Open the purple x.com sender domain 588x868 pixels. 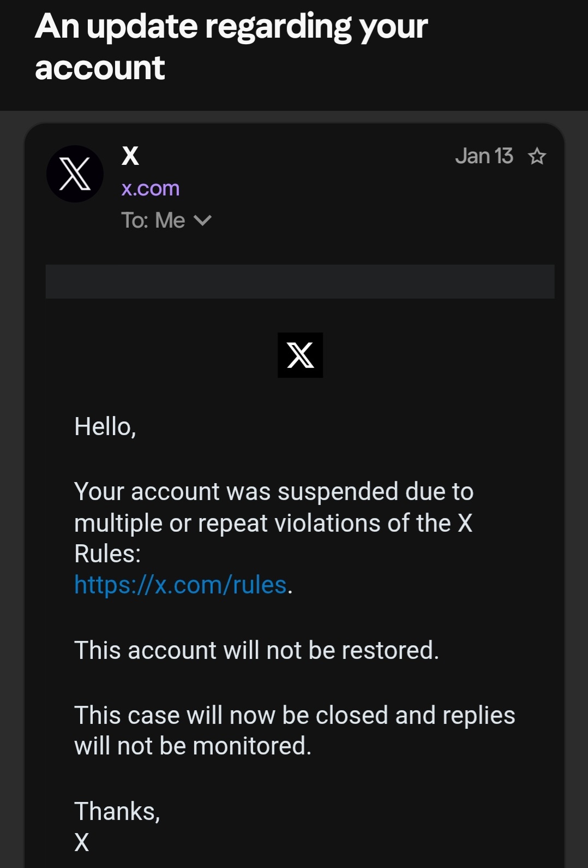click(x=151, y=188)
